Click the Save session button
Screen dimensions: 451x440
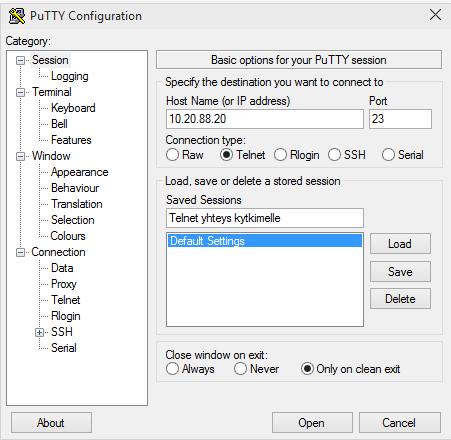point(400,272)
